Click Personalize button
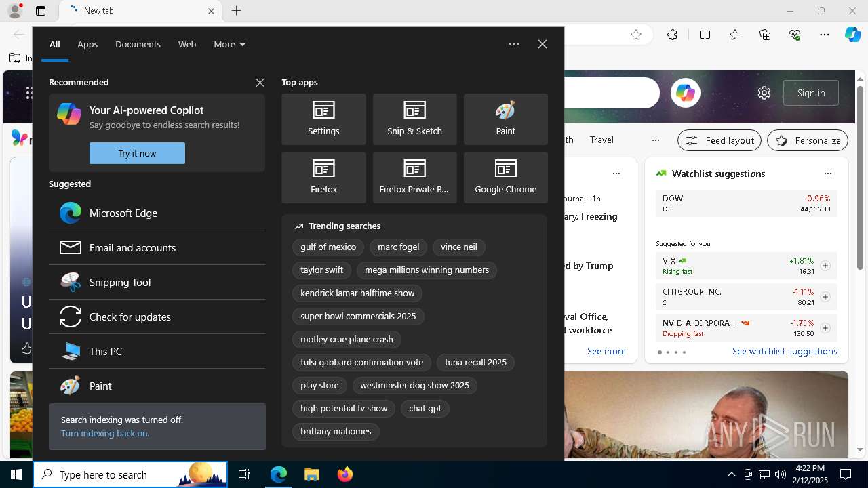This screenshot has height=488, width=868. tap(808, 140)
